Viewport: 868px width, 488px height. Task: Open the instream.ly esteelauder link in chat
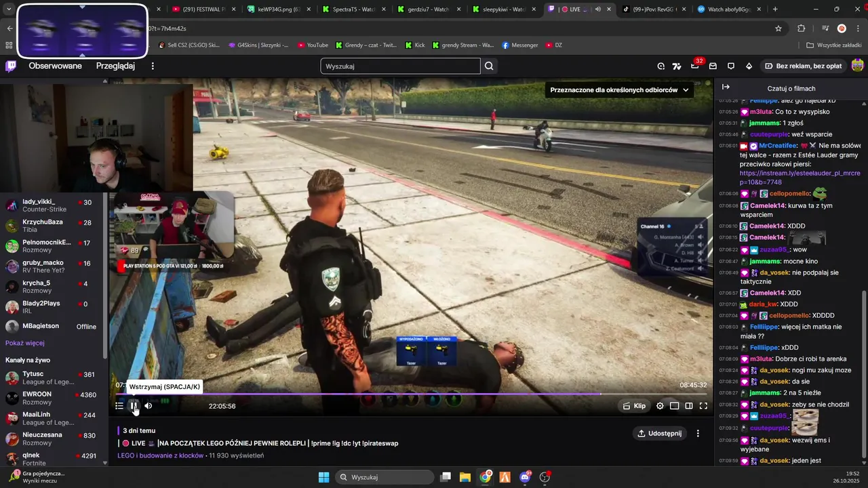point(800,178)
